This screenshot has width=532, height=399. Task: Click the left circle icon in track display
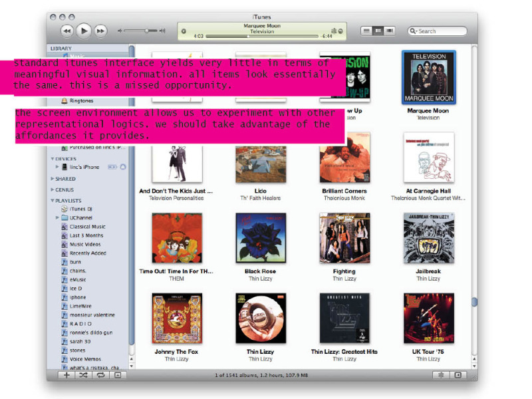click(x=184, y=31)
